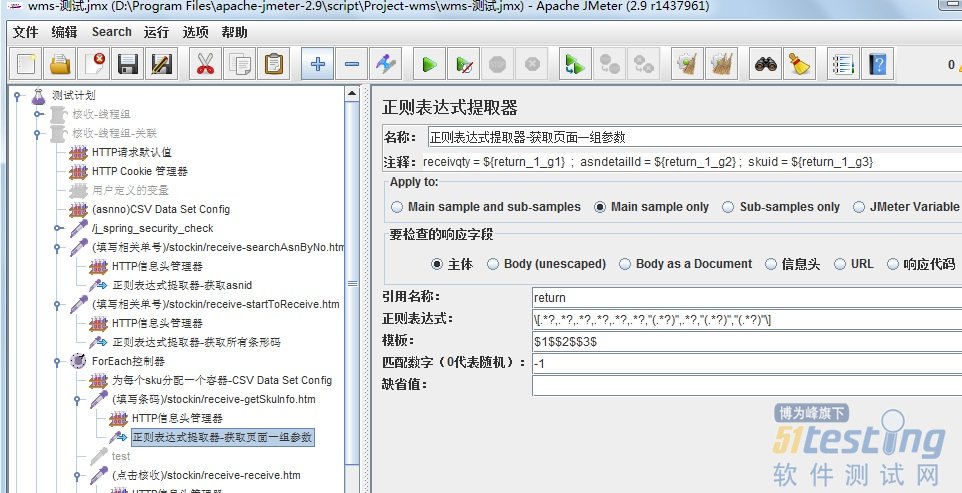The height and width of the screenshot is (493, 962).
Task: Select (asnno)CSV Data Set Config item
Action: click(x=161, y=209)
